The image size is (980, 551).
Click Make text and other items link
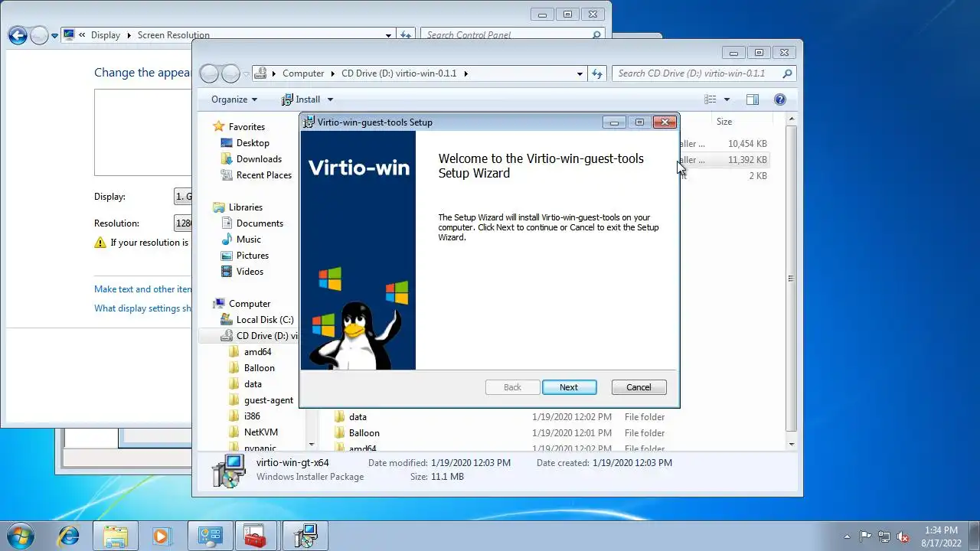(143, 289)
